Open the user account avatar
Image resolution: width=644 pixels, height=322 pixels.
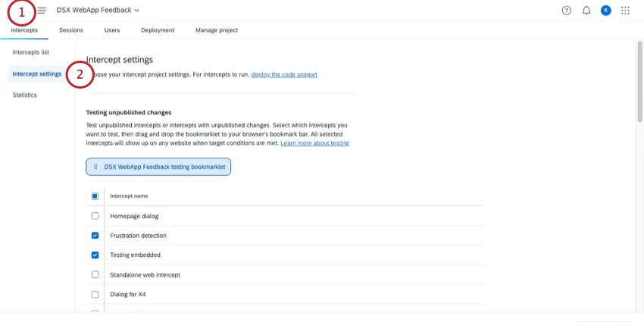tap(605, 11)
